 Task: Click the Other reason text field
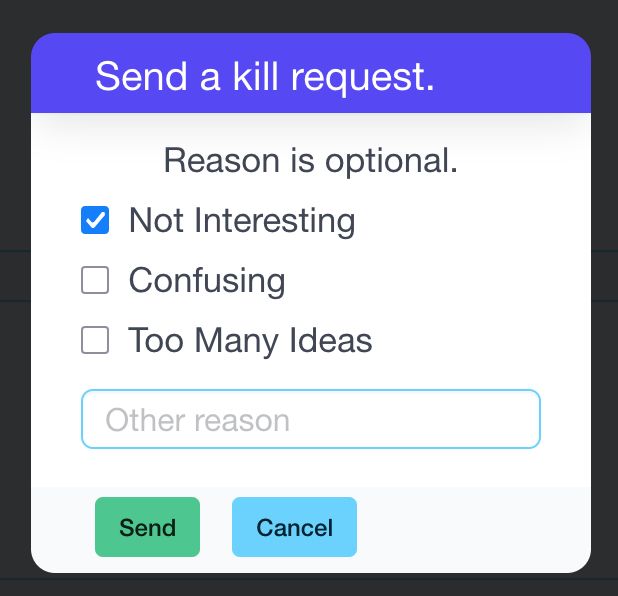click(x=310, y=419)
